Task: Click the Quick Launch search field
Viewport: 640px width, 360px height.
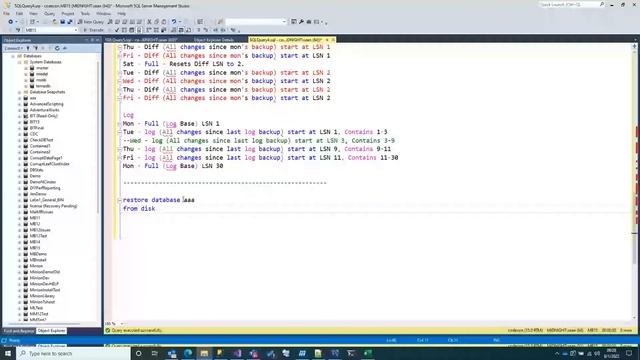Action: 571,4
